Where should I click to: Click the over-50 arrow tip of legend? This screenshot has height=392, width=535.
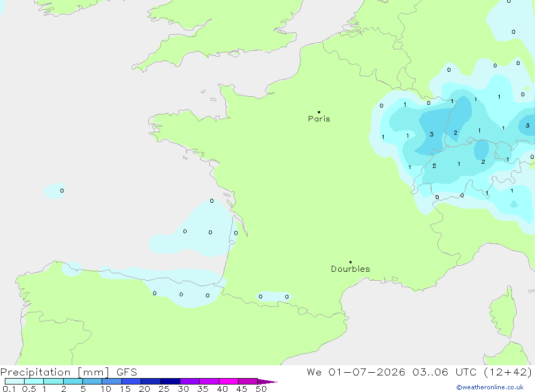(267, 382)
